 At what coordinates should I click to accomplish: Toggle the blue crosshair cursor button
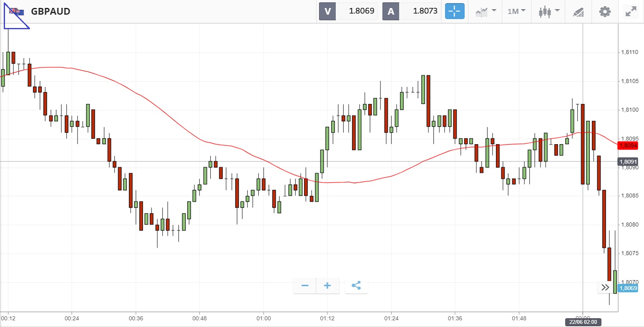(x=455, y=11)
